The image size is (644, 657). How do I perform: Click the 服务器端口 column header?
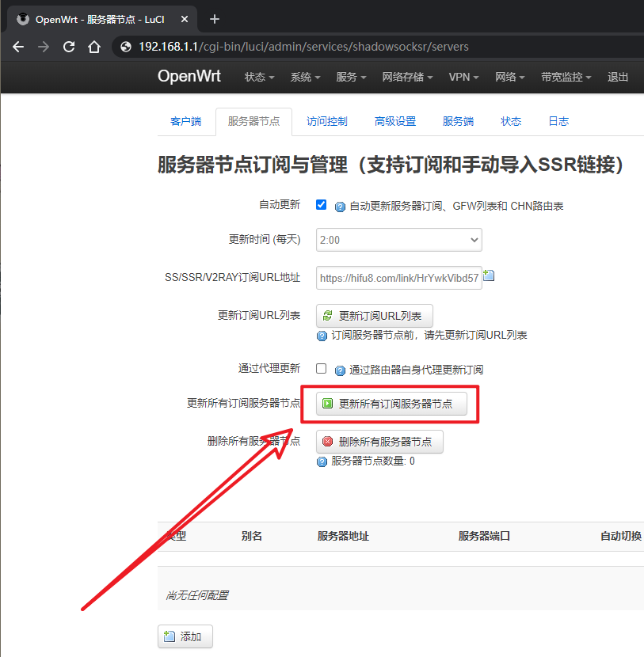[x=484, y=537]
